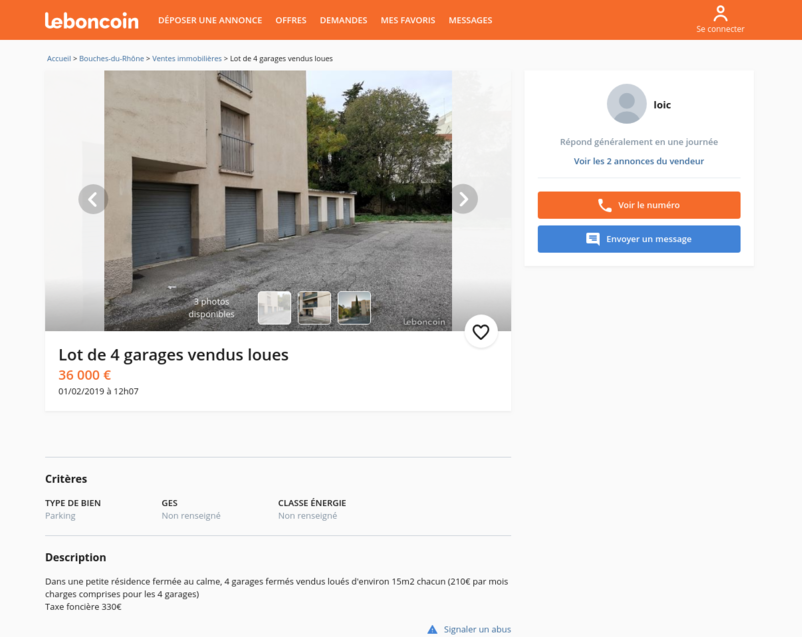Select the first photo thumbnail
The width and height of the screenshot is (802, 637).
275,308
